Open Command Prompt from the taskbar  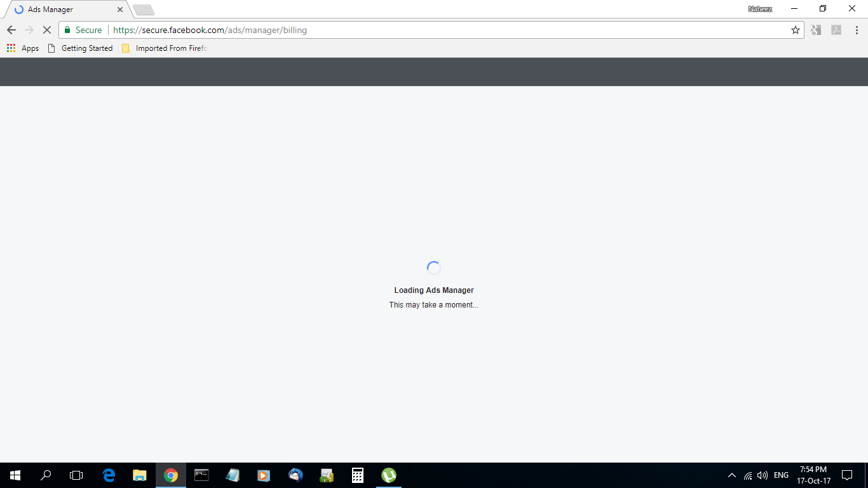pyautogui.click(x=201, y=475)
